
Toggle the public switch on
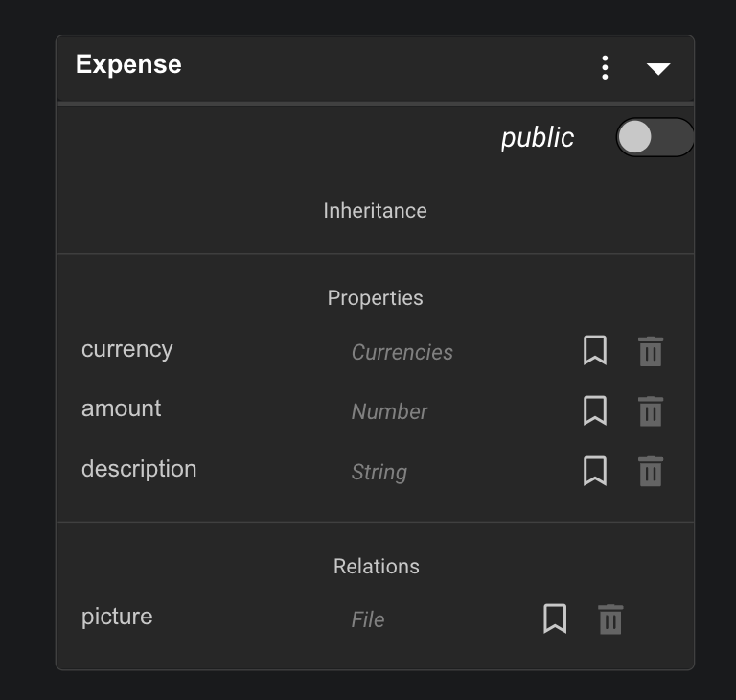pyautogui.click(x=654, y=138)
